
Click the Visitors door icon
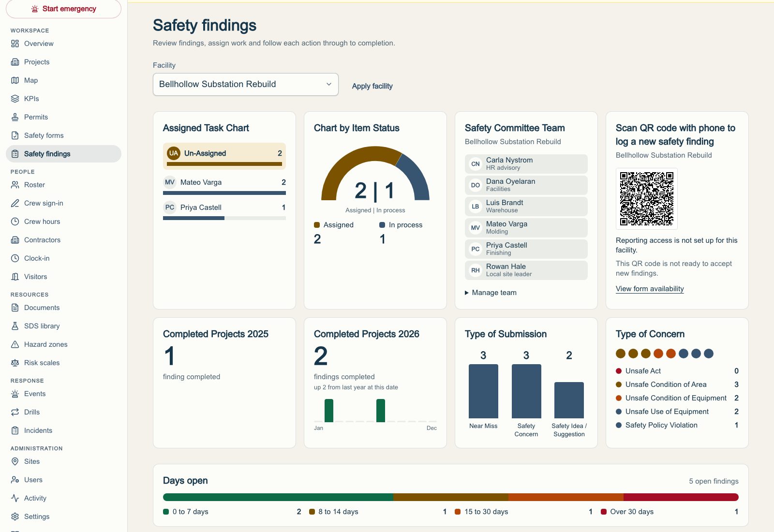pyautogui.click(x=15, y=277)
